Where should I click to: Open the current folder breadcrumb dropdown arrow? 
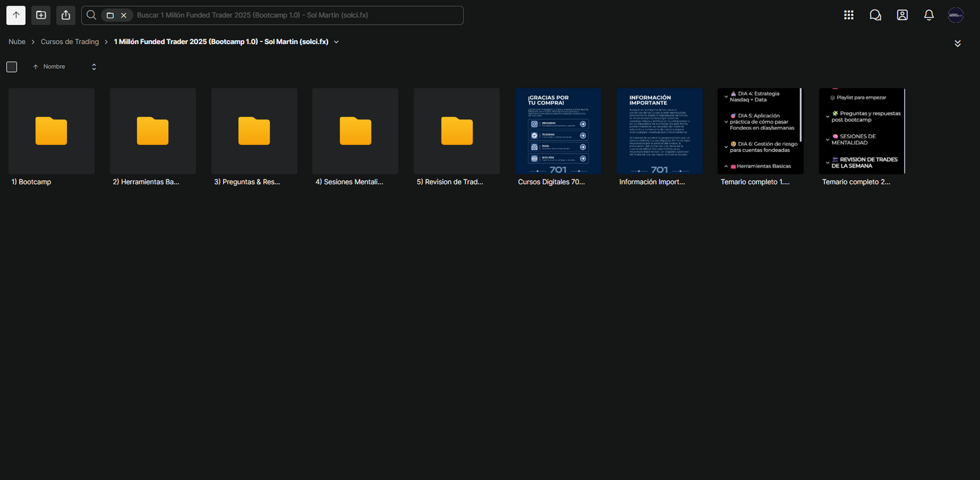tap(336, 42)
